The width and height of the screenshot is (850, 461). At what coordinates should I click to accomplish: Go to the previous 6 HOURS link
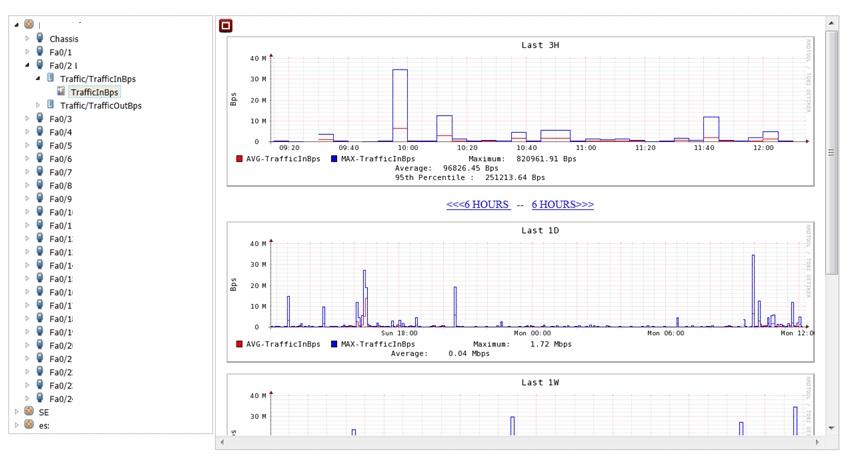(x=478, y=204)
